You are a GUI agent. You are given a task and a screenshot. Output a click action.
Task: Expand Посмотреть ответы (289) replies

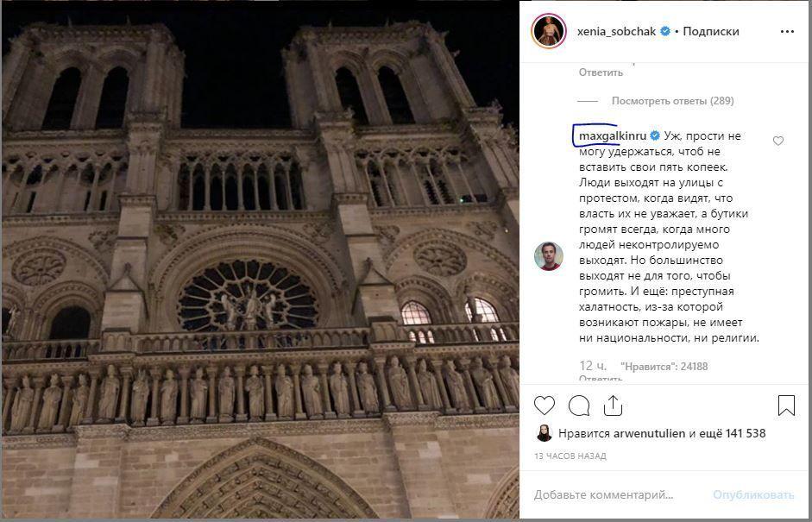tap(672, 101)
